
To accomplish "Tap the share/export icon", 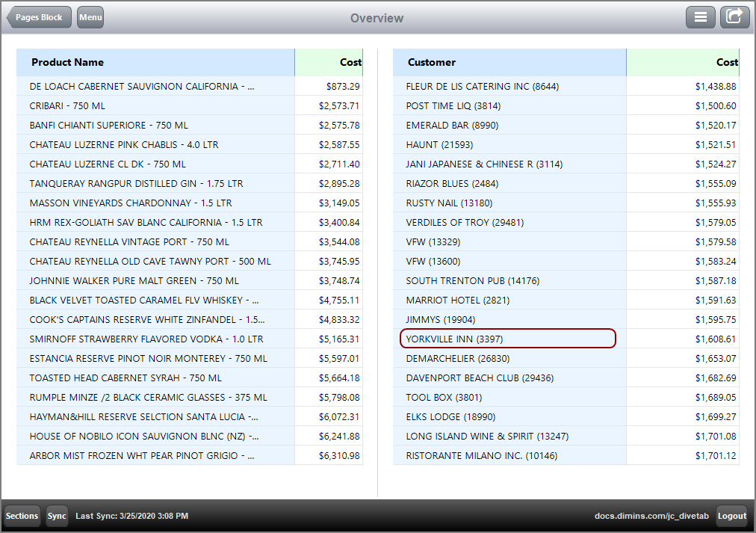I will coord(734,16).
